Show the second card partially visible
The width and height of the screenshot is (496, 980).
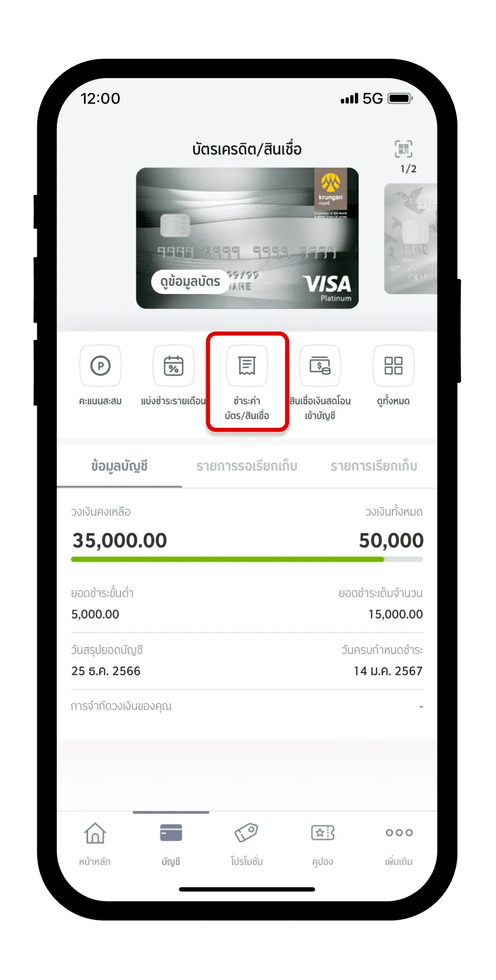pos(410,238)
